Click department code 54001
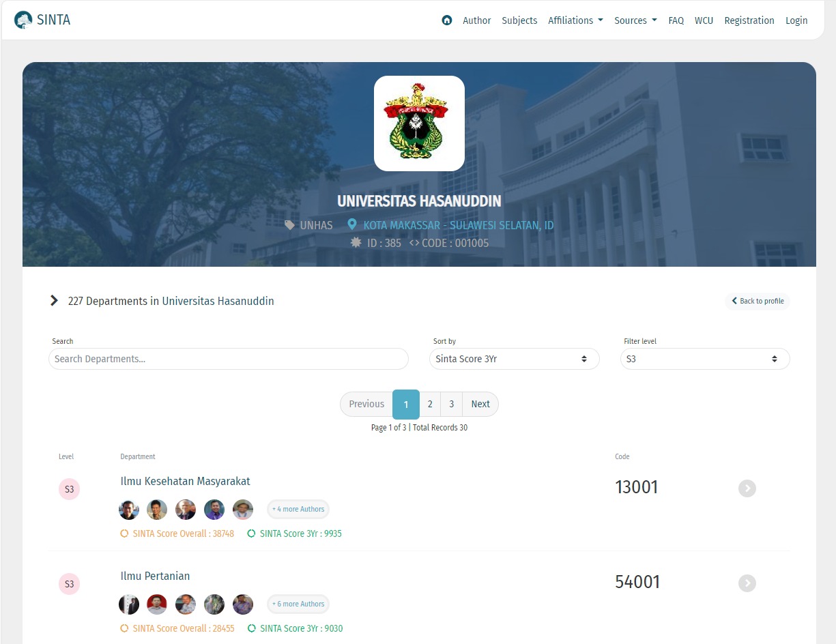The height and width of the screenshot is (644, 836). (x=637, y=582)
